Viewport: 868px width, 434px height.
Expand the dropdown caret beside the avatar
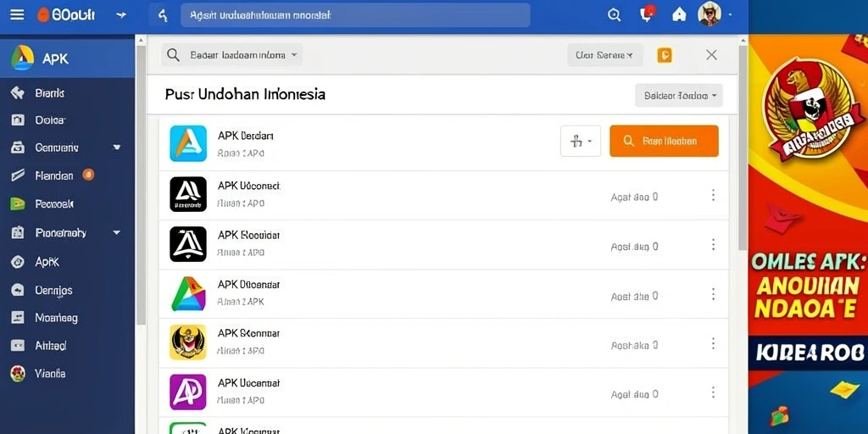(x=731, y=15)
